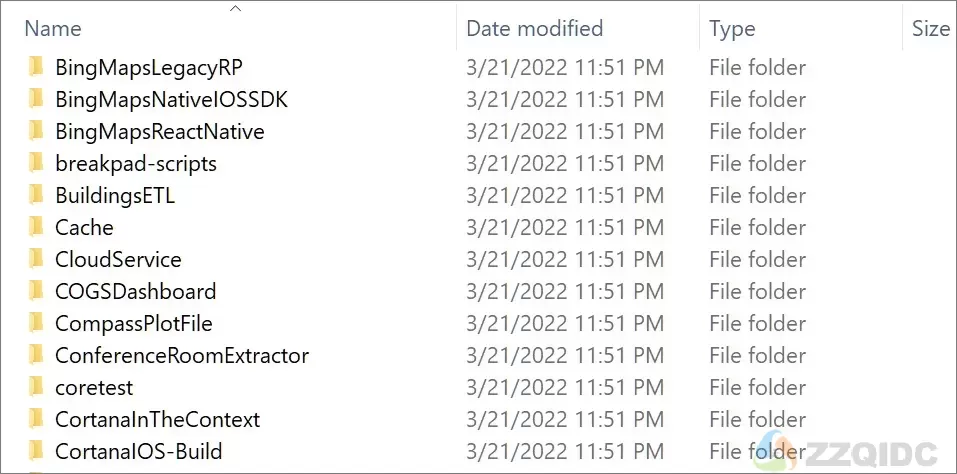Sort by the Name column header
Image resolution: width=957 pixels, height=474 pixels.
(52, 29)
